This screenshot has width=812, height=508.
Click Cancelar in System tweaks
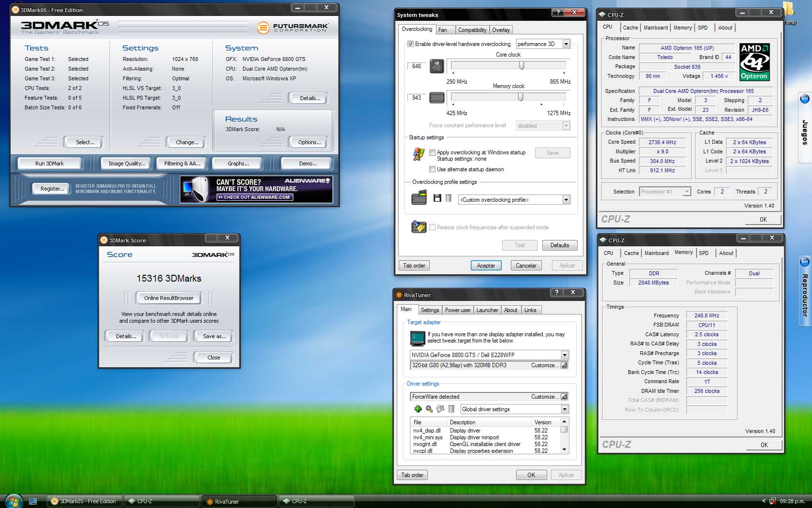(x=526, y=266)
